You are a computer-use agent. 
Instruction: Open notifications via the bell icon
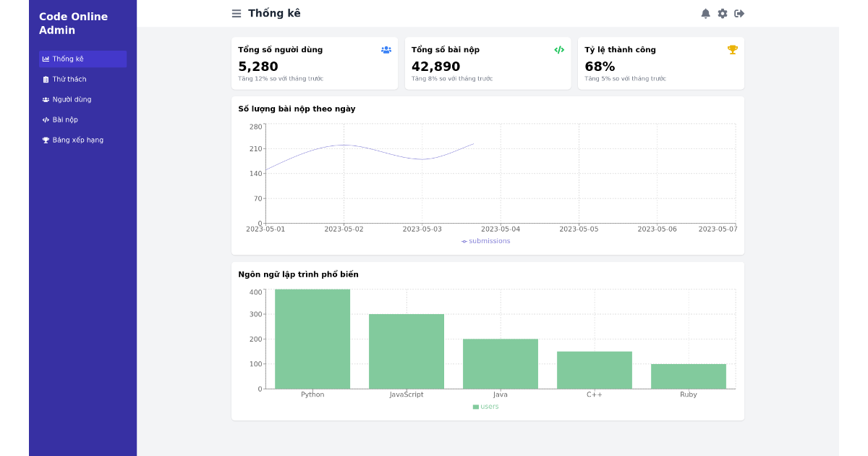(x=706, y=12)
